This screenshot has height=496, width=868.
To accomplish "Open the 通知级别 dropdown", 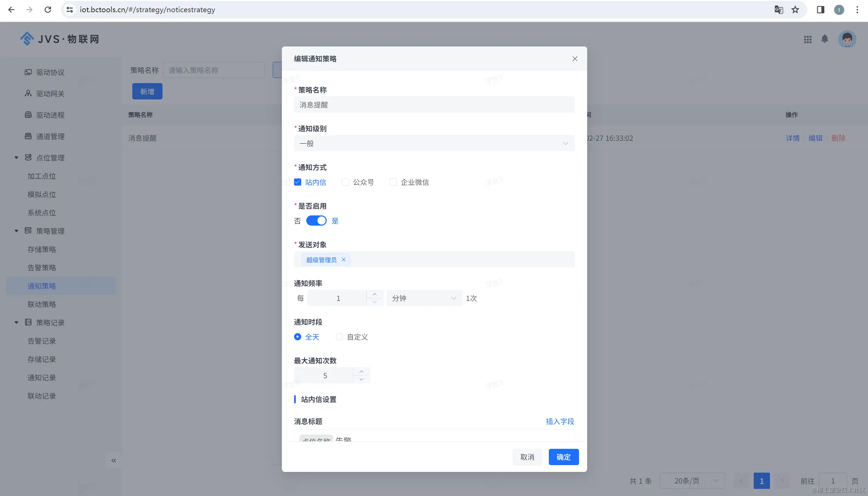I will click(x=434, y=144).
